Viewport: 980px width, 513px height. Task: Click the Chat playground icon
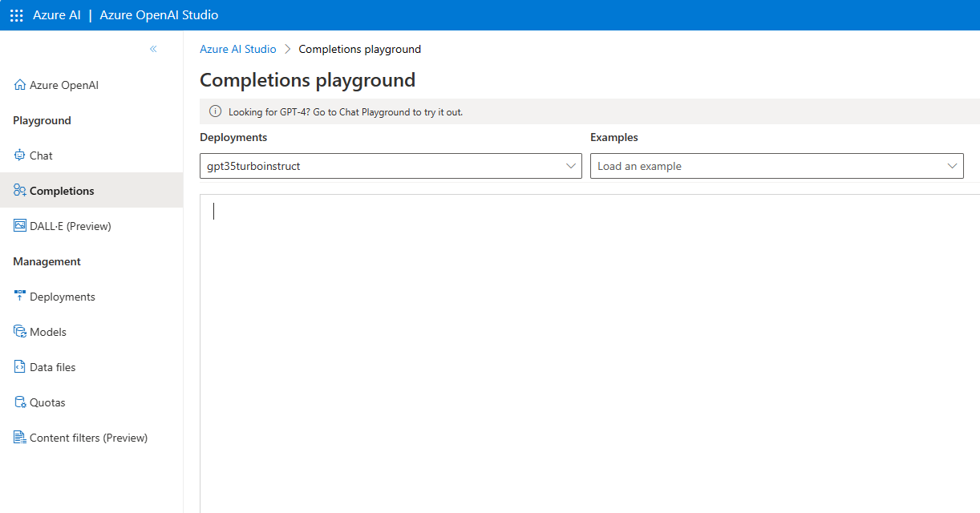pos(20,156)
